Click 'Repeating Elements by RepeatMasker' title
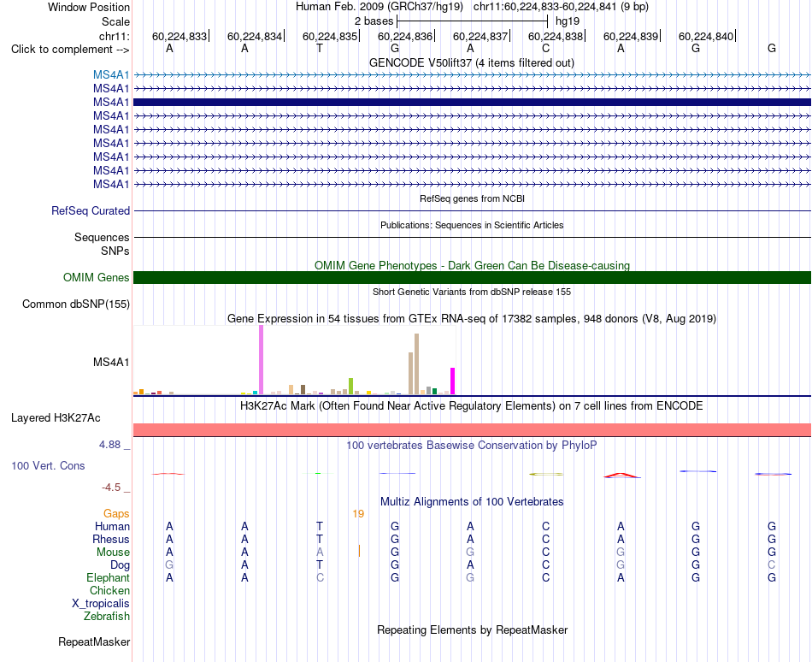Viewport: 812px width, 662px height. click(472, 629)
